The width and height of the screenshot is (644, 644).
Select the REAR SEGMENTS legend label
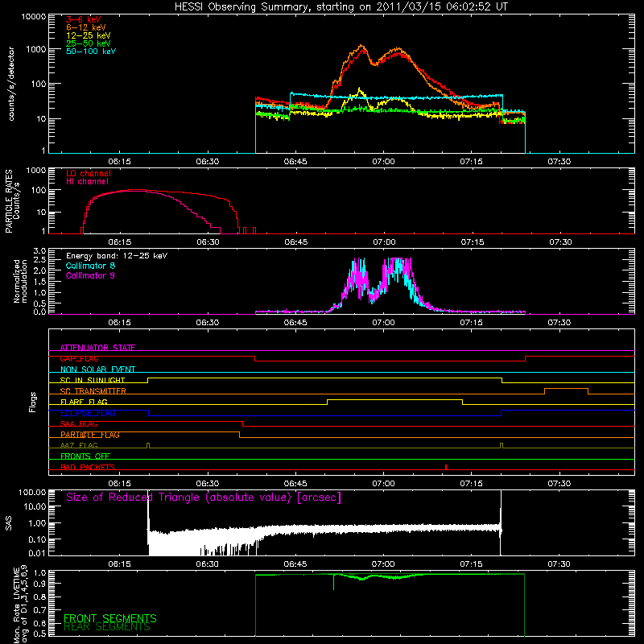point(107,627)
